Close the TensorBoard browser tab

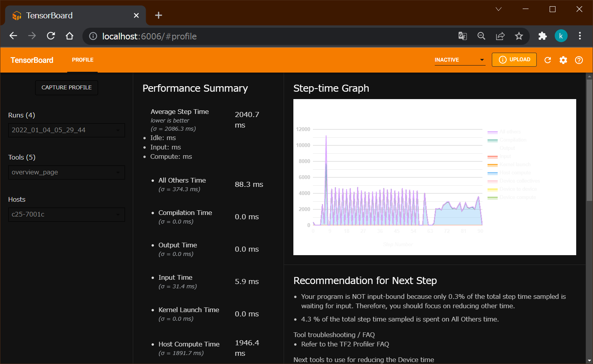pos(136,15)
